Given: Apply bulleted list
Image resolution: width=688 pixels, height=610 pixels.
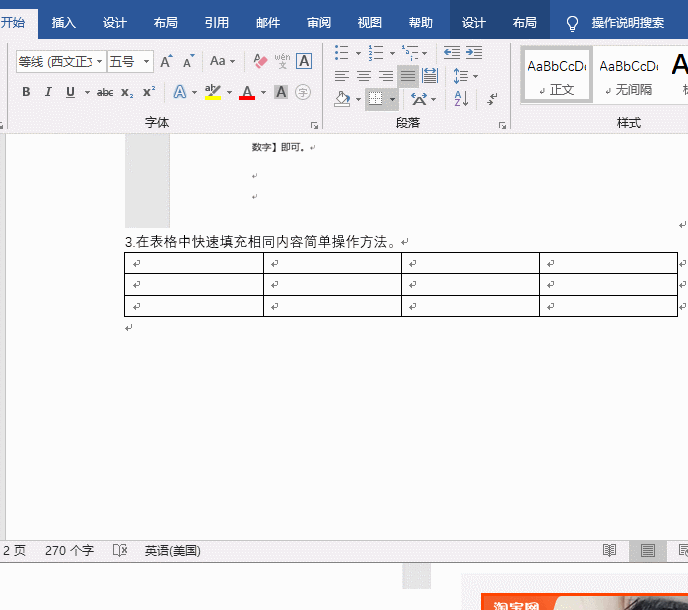Looking at the screenshot, I should point(342,52).
